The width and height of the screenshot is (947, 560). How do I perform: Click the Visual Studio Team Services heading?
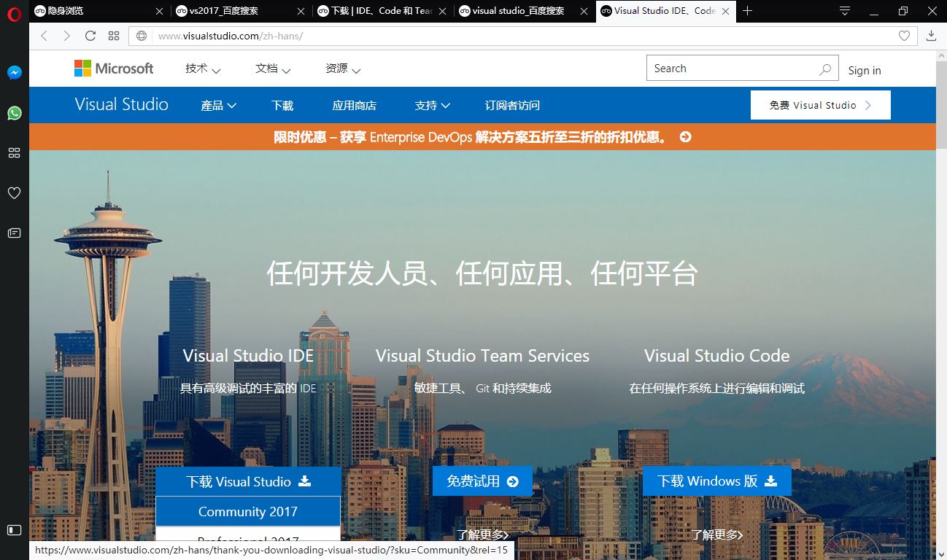pos(482,356)
